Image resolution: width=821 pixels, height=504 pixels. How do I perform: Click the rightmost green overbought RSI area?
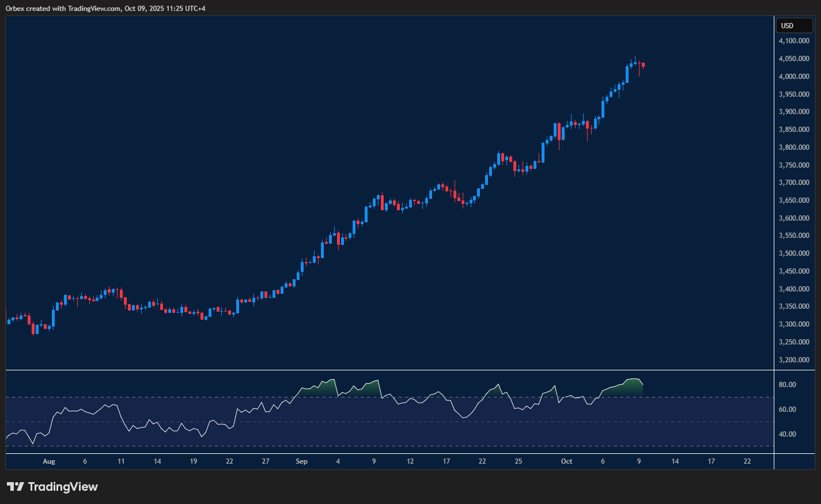click(x=631, y=388)
